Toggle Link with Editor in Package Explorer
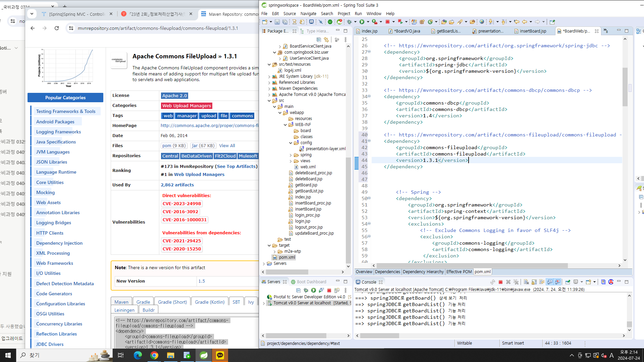Viewport: 644px width, 362px height. [326, 40]
